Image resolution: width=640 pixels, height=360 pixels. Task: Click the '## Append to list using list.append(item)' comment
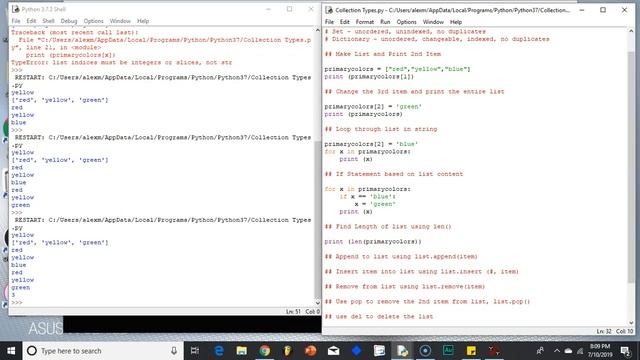point(401,256)
